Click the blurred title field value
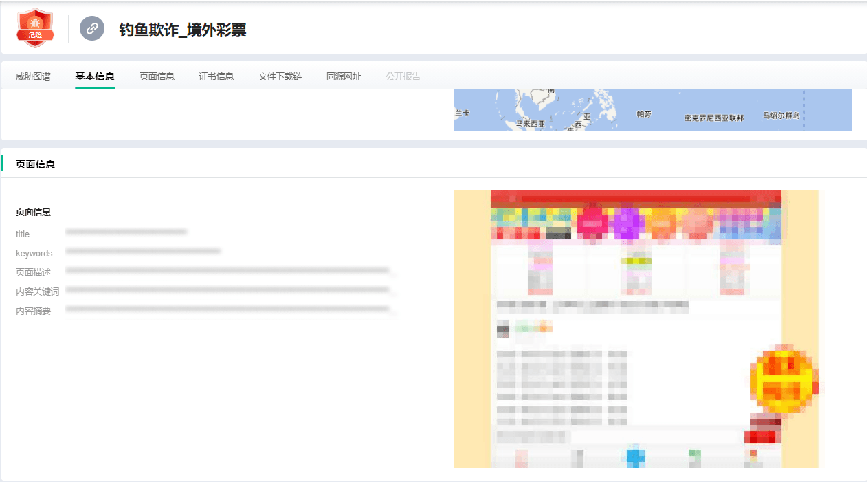 [126, 232]
